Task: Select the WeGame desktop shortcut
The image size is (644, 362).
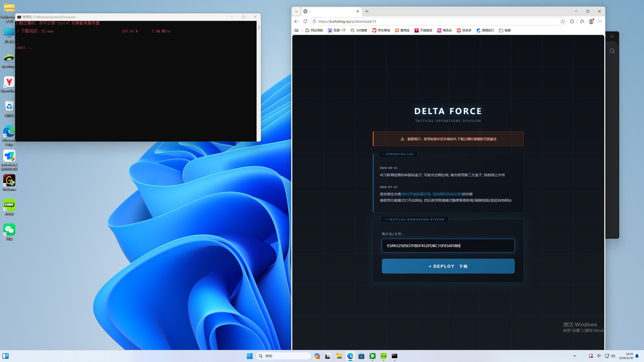Action: (9, 183)
